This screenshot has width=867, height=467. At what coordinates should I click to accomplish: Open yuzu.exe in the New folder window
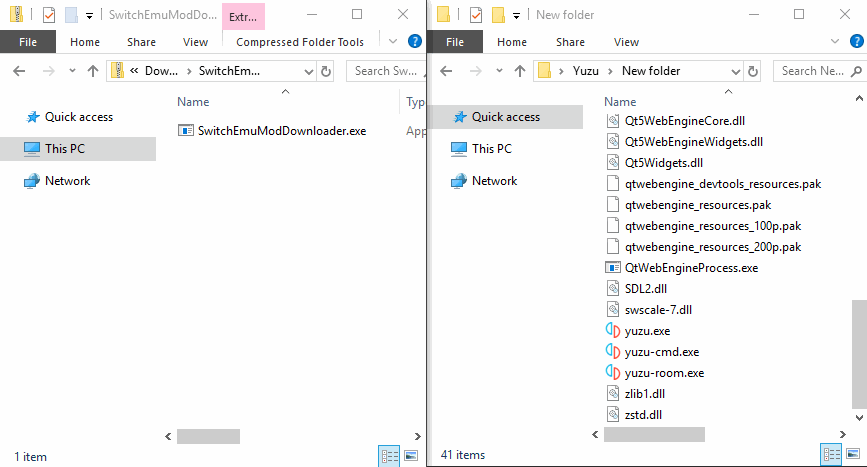pyautogui.click(x=647, y=331)
